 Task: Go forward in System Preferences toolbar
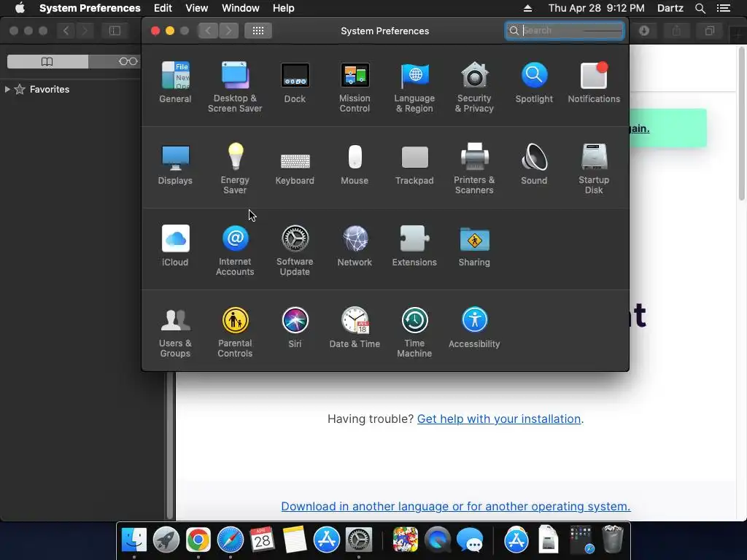pos(228,31)
